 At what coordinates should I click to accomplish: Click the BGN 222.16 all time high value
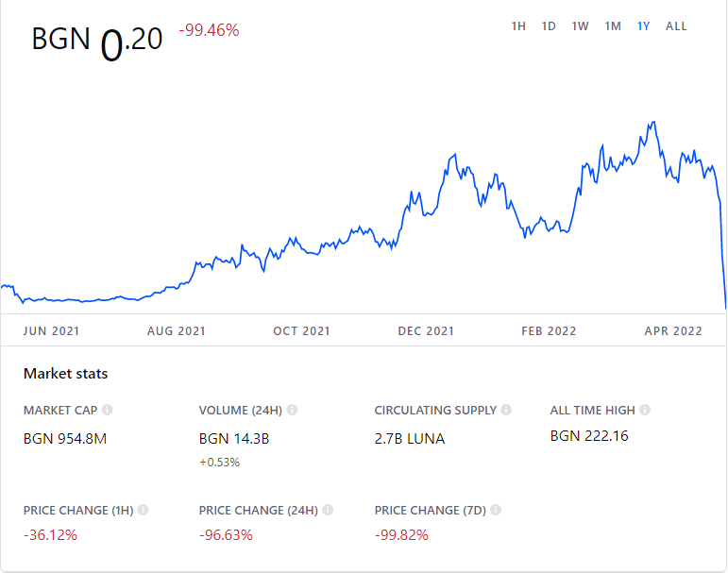coord(589,436)
